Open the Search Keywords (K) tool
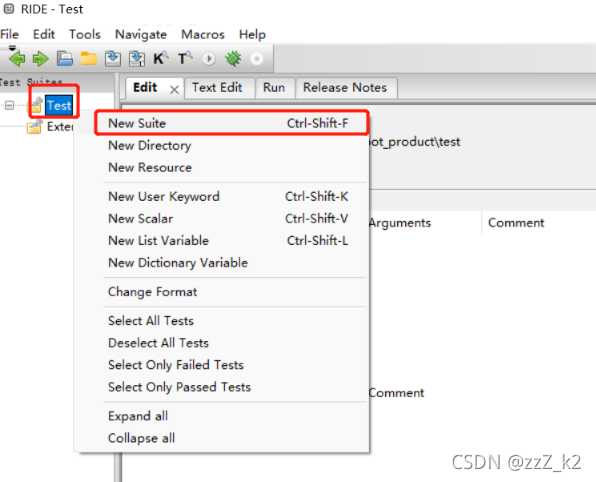The image size is (596, 482). point(161,59)
